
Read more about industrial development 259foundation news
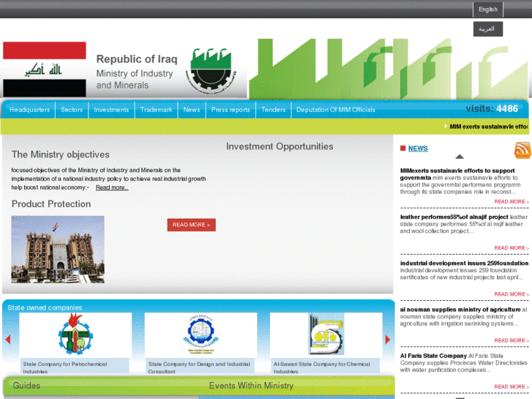pos(512,294)
